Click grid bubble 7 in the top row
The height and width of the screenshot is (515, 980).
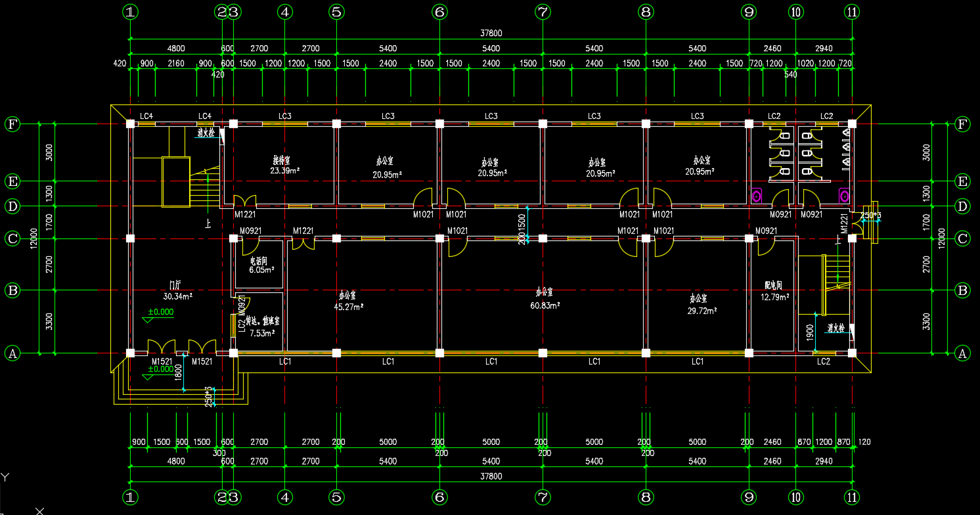click(543, 11)
